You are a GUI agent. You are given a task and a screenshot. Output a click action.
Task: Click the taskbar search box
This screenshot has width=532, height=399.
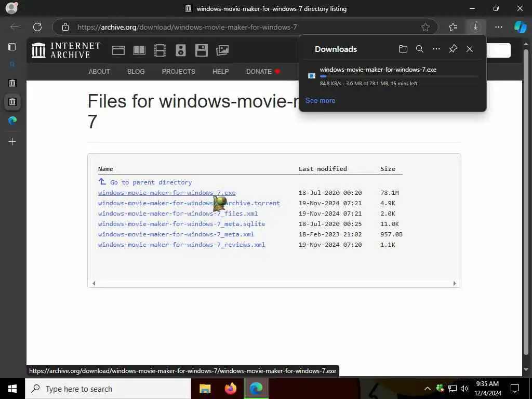108,389
